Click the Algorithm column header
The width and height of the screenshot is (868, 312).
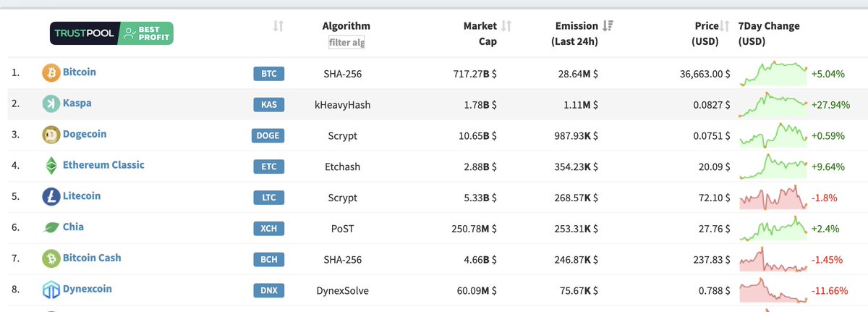[346, 26]
